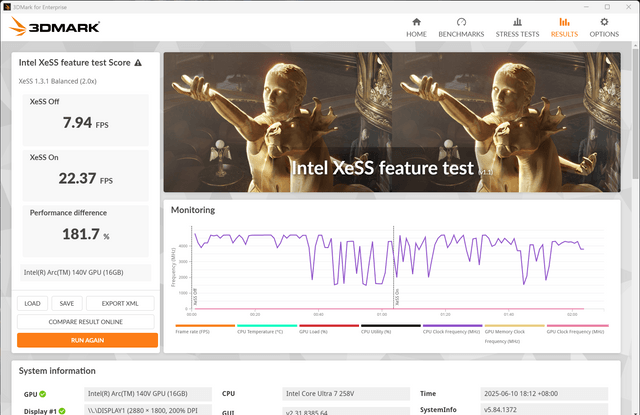Click the Display #1 resolution value

pos(148,410)
